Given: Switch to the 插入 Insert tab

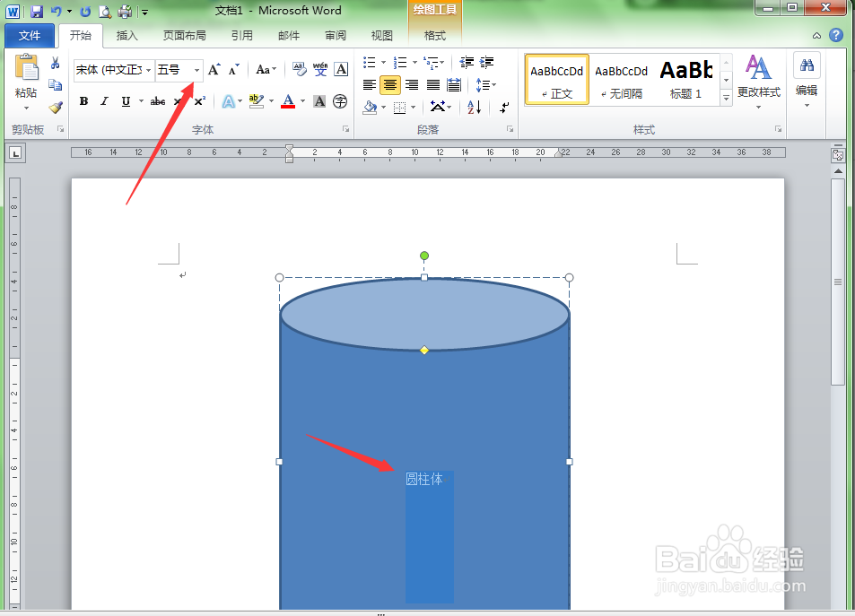Looking at the screenshot, I should coord(127,36).
